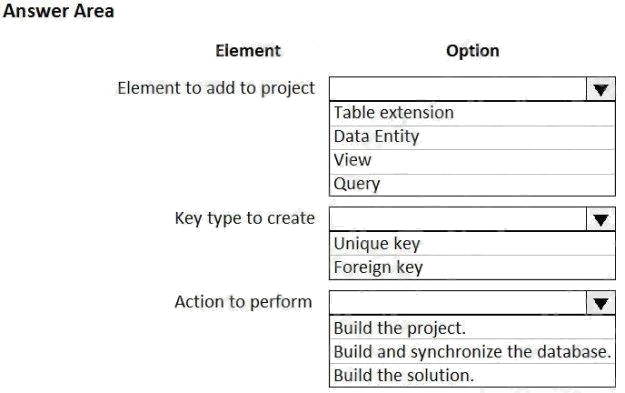Select the Unique key option
The image size is (625, 393).
click(x=472, y=244)
